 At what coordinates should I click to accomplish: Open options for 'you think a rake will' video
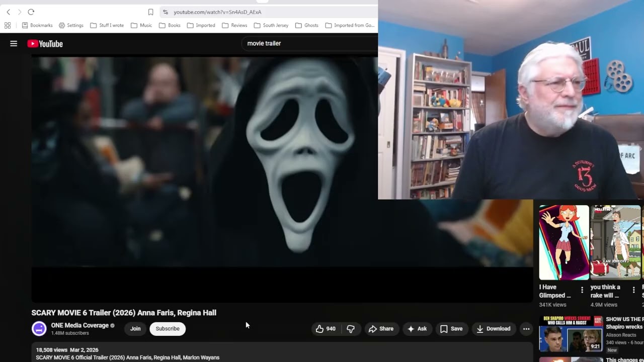coord(633,290)
